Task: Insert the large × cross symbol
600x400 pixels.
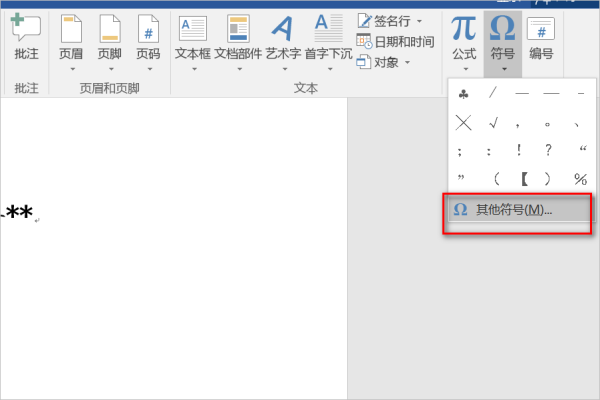Action: (463, 123)
